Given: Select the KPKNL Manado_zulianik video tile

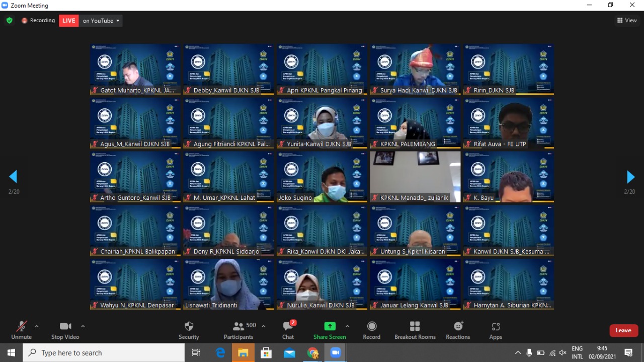Looking at the screenshot, I should pos(415,177).
